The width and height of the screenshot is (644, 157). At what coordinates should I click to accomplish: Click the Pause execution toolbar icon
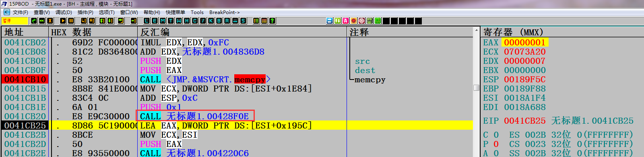tap(71, 20)
